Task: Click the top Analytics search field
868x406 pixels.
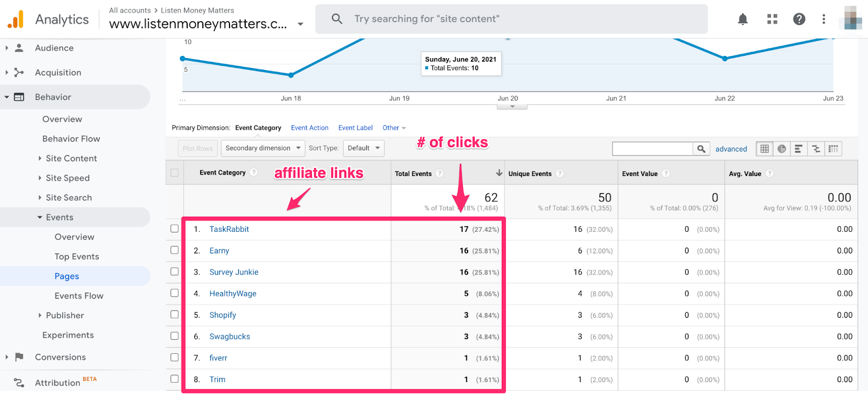Action: click(x=512, y=19)
